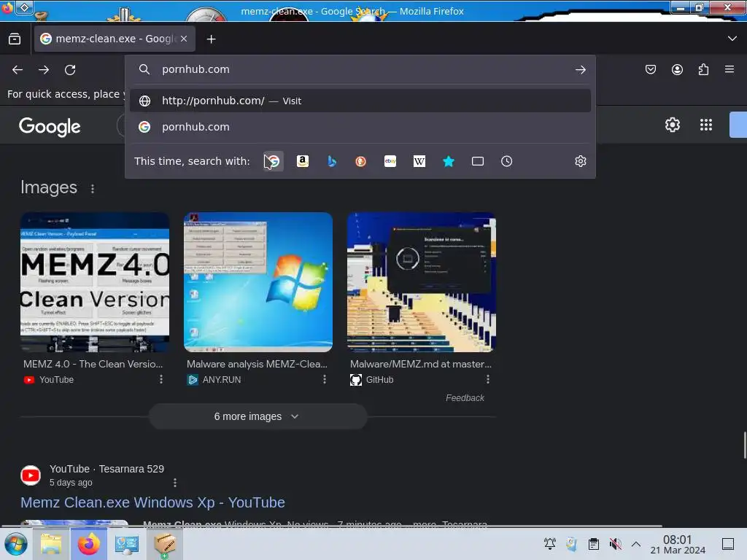Click Malware analysis MEMZ-Clea caption
This screenshot has height=560, width=747.
257,364
